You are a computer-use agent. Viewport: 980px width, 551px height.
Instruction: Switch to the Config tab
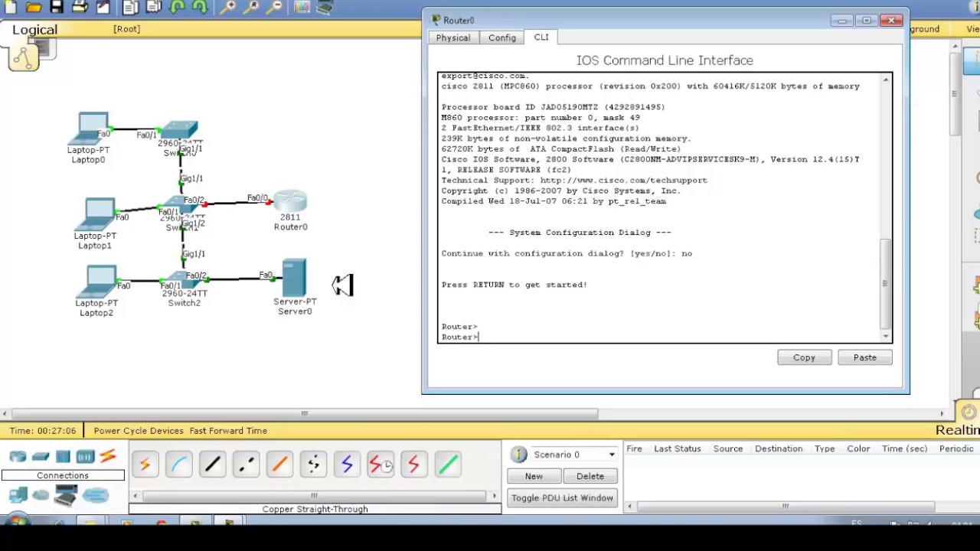coord(502,37)
